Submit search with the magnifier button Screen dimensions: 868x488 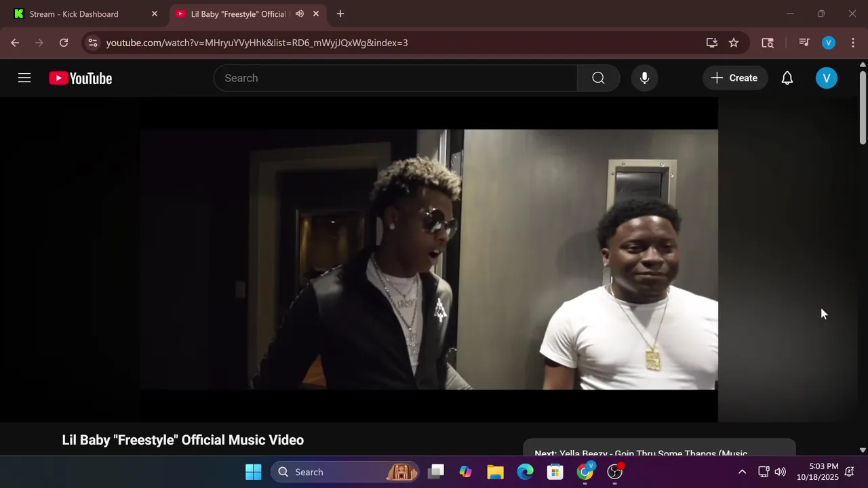pyautogui.click(x=598, y=78)
